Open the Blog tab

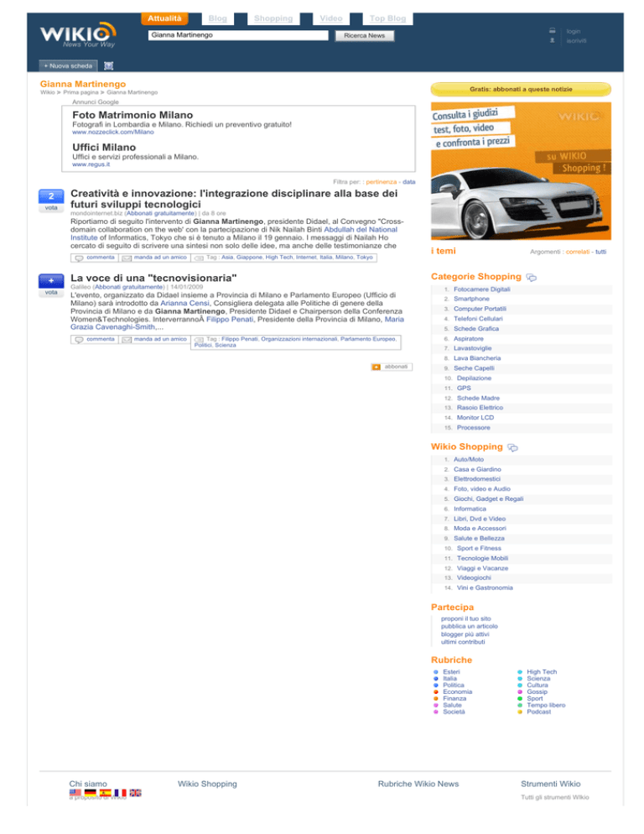pyautogui.click(x=217, y=18)
